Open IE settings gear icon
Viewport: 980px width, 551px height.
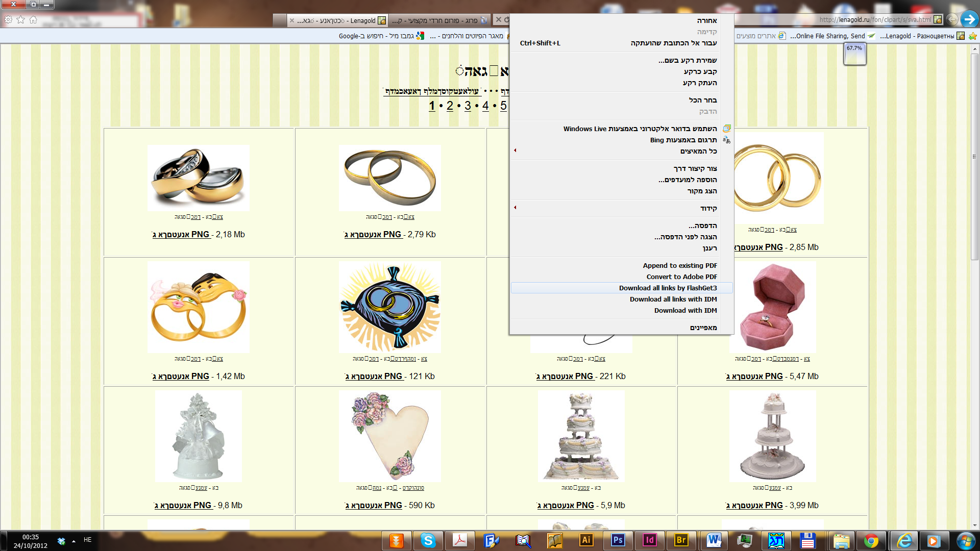point(8,20)
